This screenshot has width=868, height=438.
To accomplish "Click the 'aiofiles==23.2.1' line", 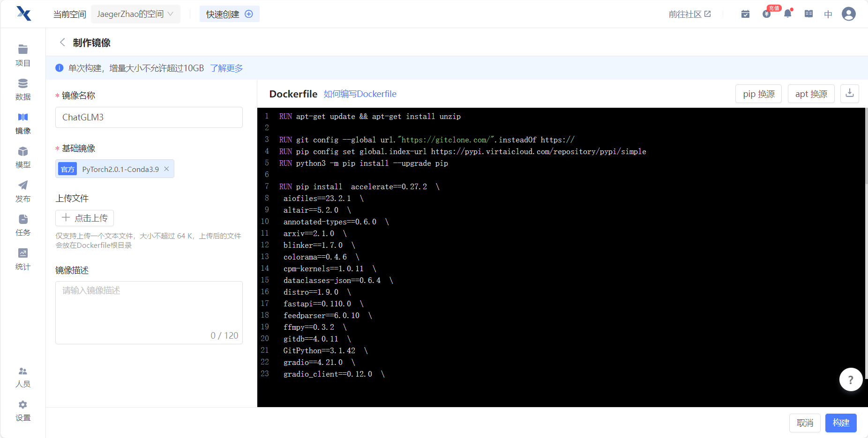I will [x=323, y=198].
